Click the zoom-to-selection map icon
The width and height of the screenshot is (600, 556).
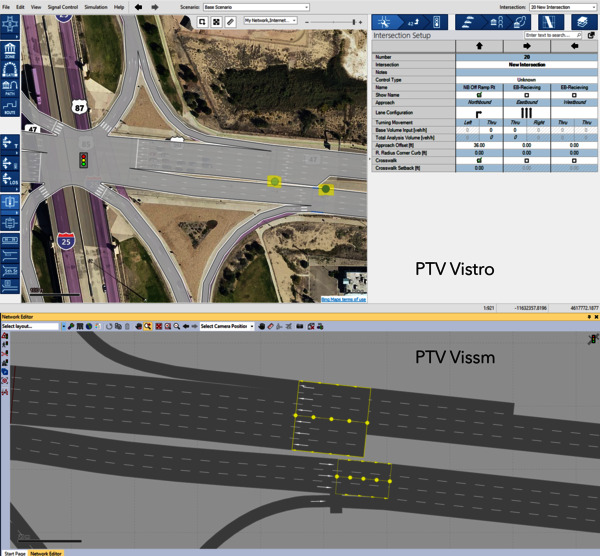202,22
